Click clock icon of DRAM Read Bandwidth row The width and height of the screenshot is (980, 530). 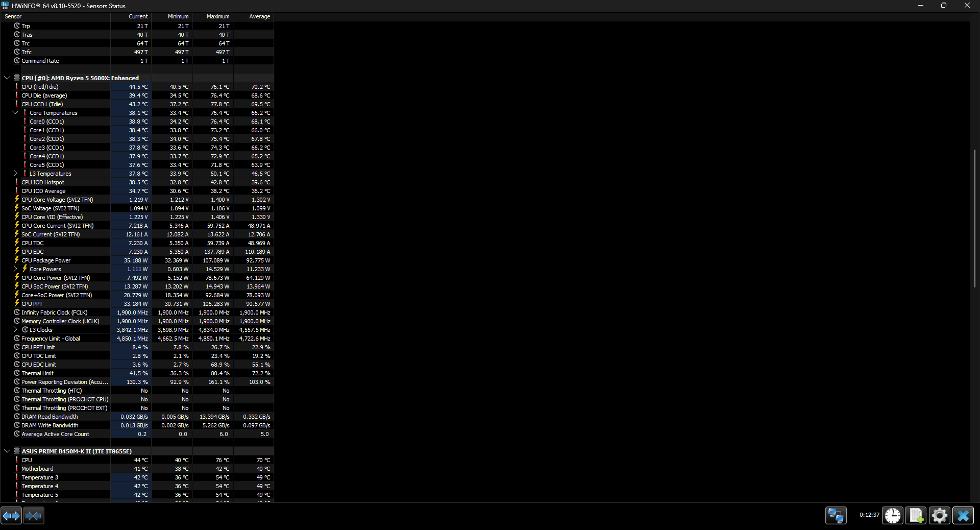[17, 417]
